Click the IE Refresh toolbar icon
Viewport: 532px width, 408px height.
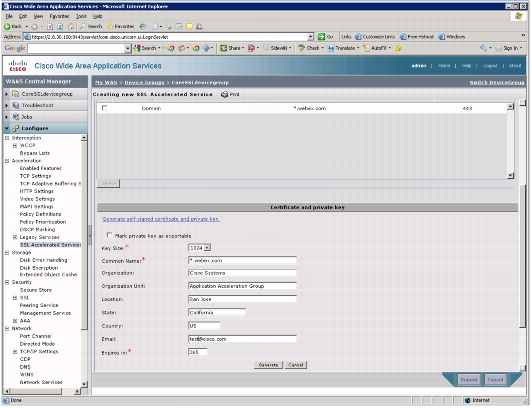click(x=60, y=26)
